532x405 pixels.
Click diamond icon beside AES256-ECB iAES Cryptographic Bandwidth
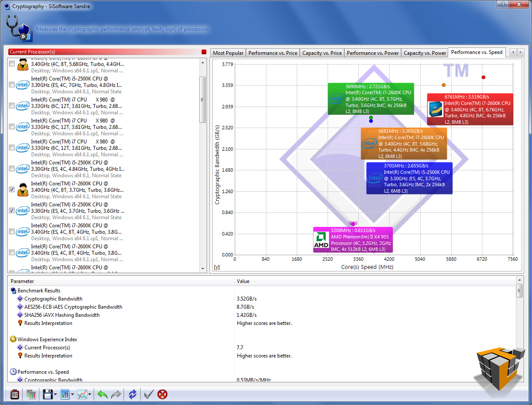pyautogui.click(x=20, y=307)
